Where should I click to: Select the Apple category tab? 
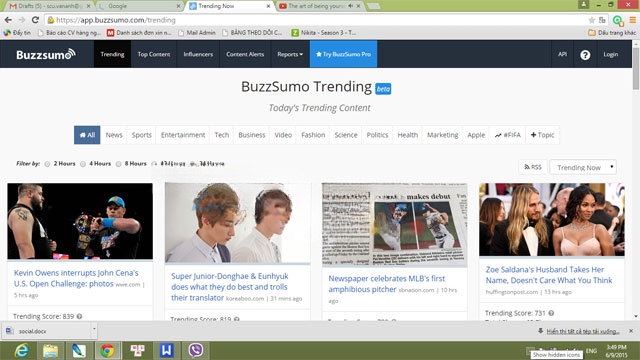476,135
